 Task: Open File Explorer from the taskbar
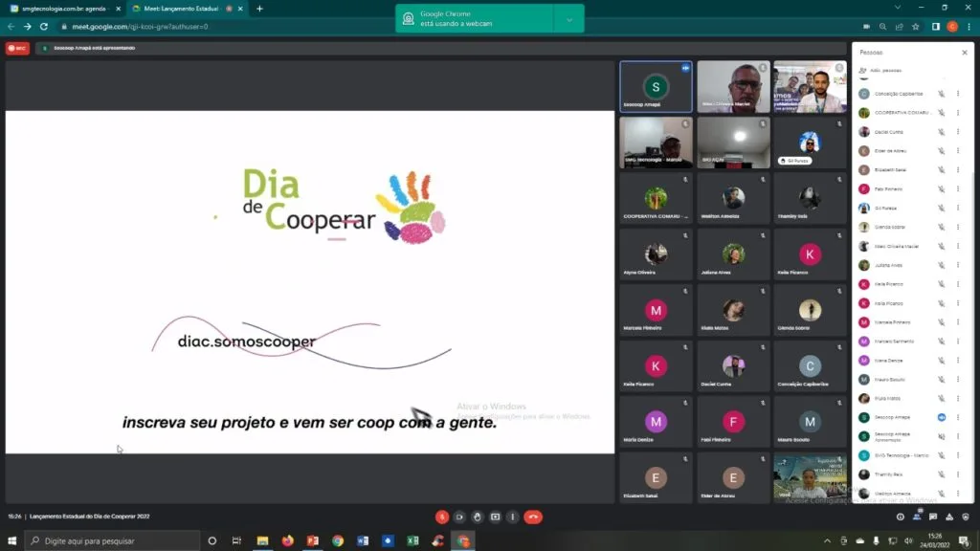pyautogui.click(x=262, y=541)
